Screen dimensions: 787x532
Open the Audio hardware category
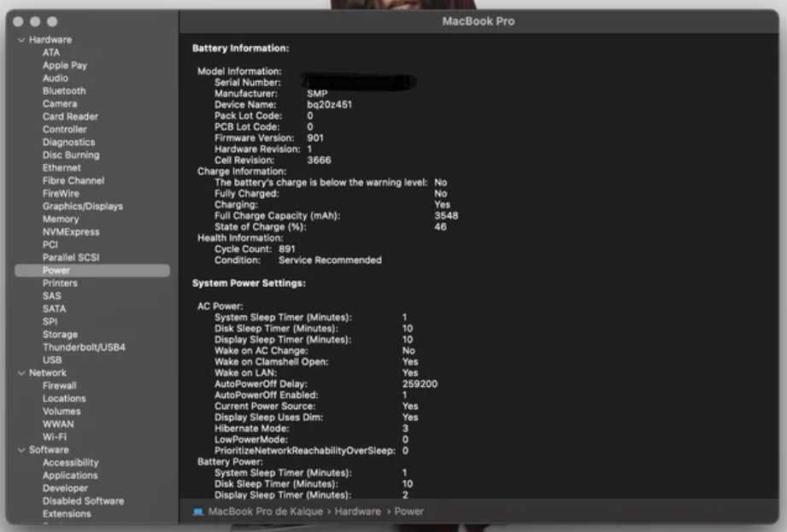pos(56,79)
